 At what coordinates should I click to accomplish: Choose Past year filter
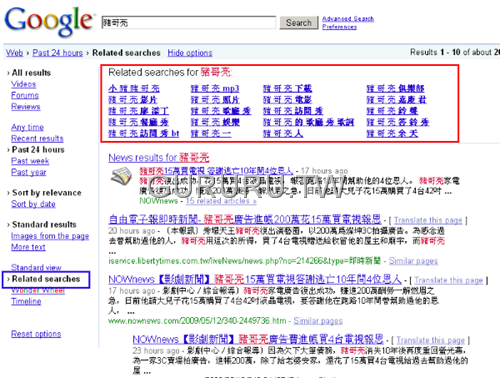pos(29,172)
